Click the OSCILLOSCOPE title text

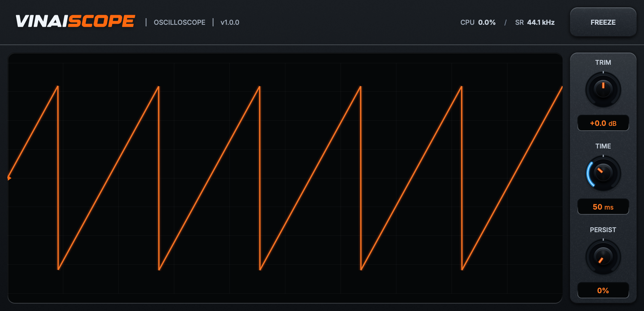(x=180, y=23)
